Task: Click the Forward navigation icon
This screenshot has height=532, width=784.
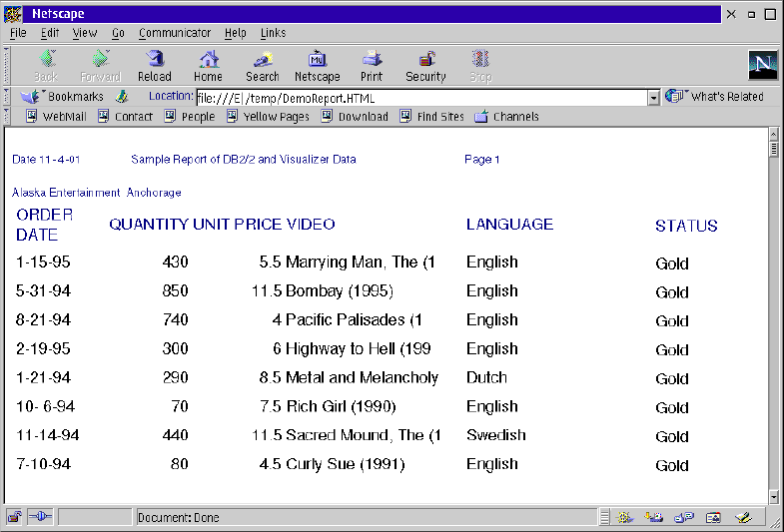Action: (101, 66)
